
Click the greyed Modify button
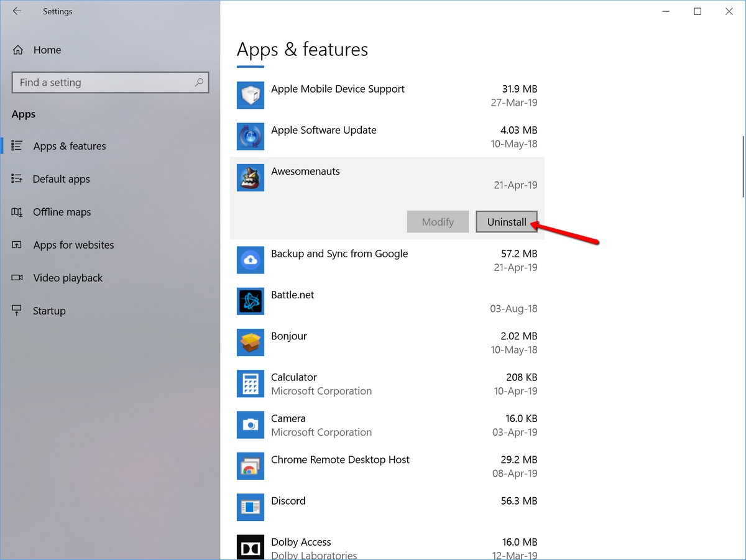tap(438, 222)
